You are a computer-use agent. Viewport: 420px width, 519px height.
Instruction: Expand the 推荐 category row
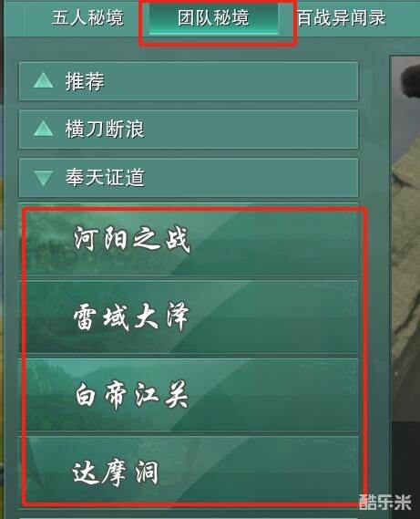point(189,81)
